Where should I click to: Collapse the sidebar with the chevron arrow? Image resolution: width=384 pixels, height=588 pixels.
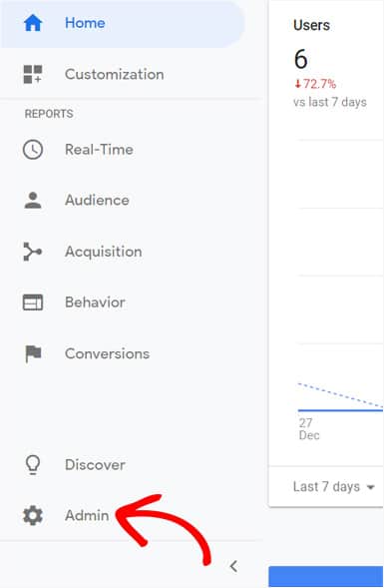233,566
